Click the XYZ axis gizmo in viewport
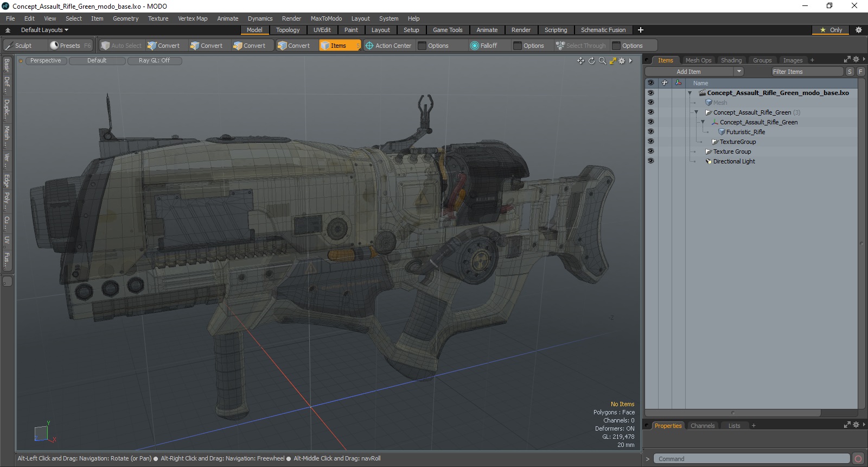This screenshot has height=467, width=868. [44, 432]
